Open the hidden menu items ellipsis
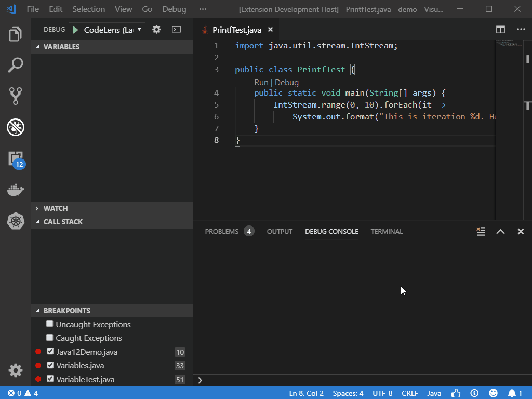Screen dimensions: 532x399 203,9
